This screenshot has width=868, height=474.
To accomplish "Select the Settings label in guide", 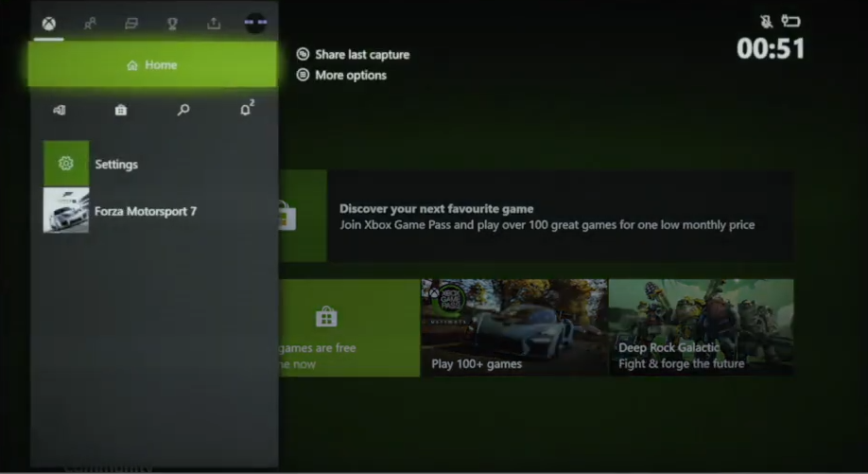I will (116, 165).
